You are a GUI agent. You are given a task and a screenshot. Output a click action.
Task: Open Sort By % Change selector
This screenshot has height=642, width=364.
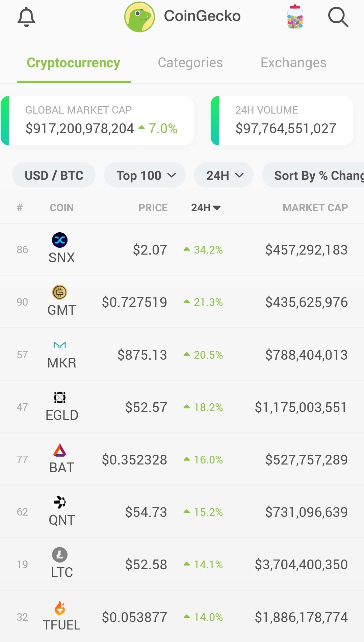[313, 175]
